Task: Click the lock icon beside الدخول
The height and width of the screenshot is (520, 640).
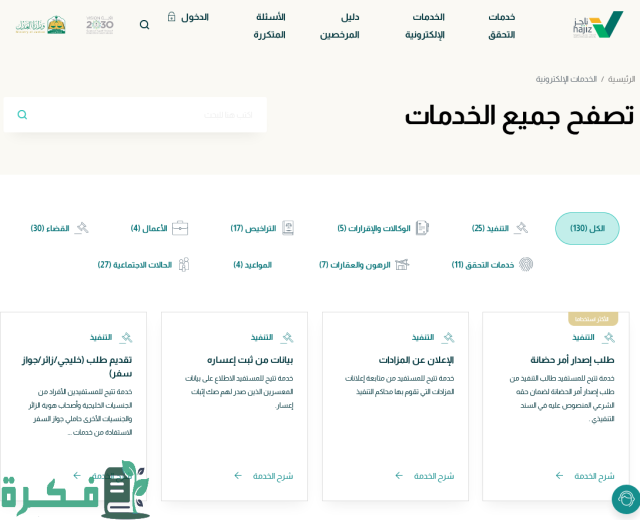Action: tap(171, 17)
